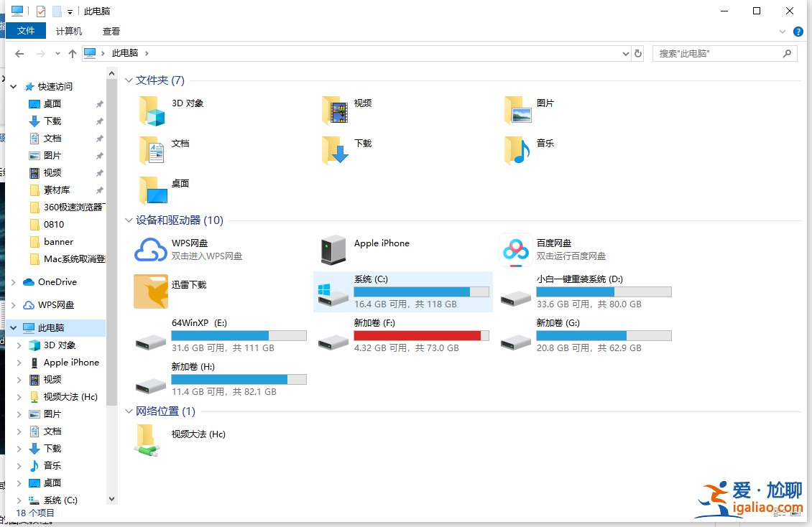Image resolution: width=812 pixels, height=527 pixels.
Task: Click the up-one-level arrow icon
Action: point(73,53)
